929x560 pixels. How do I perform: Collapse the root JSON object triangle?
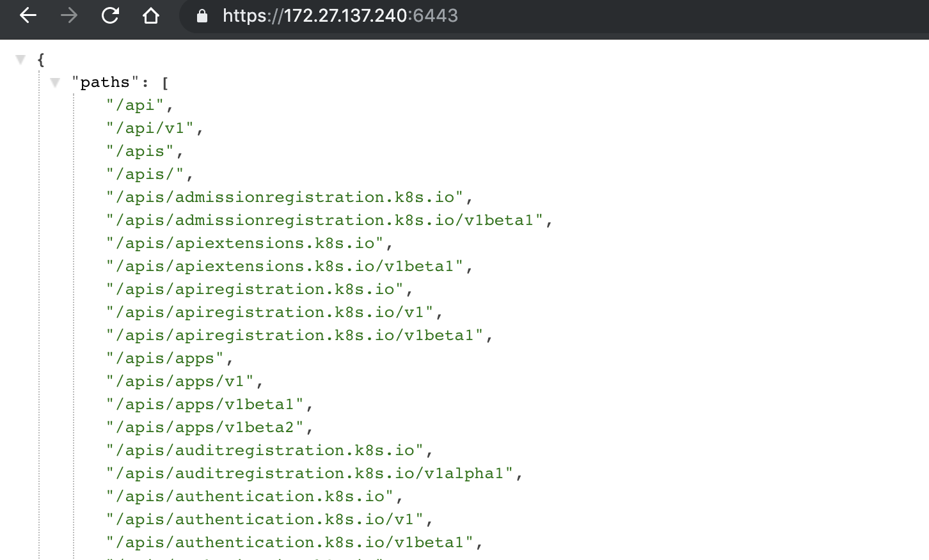[x=20, y=59]
